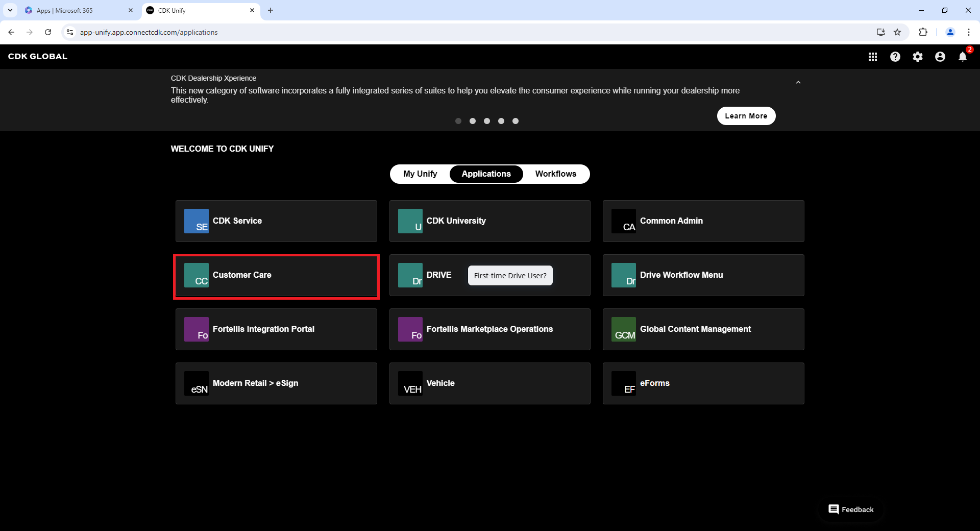Click the browser address bar URL

[149, 32]
